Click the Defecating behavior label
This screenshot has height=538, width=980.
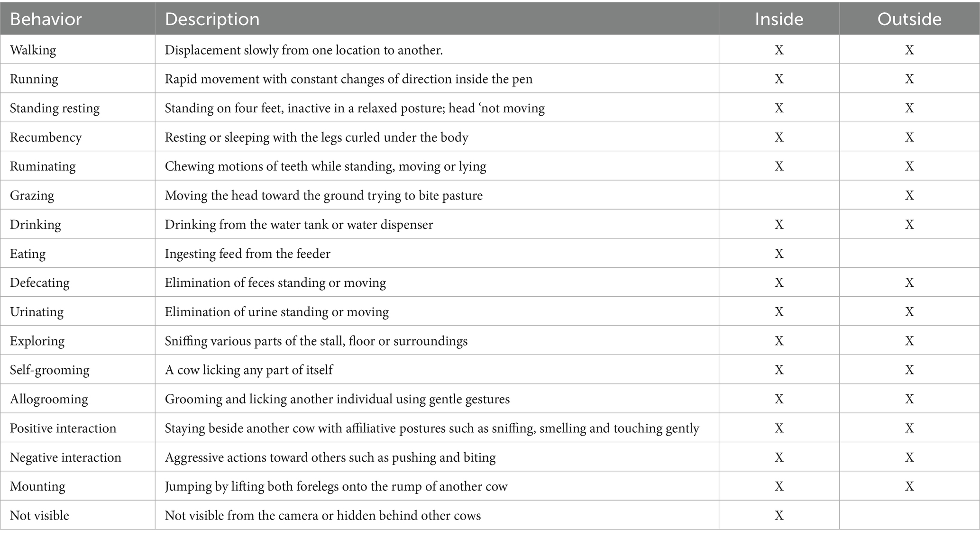click(x=39, y=283)
